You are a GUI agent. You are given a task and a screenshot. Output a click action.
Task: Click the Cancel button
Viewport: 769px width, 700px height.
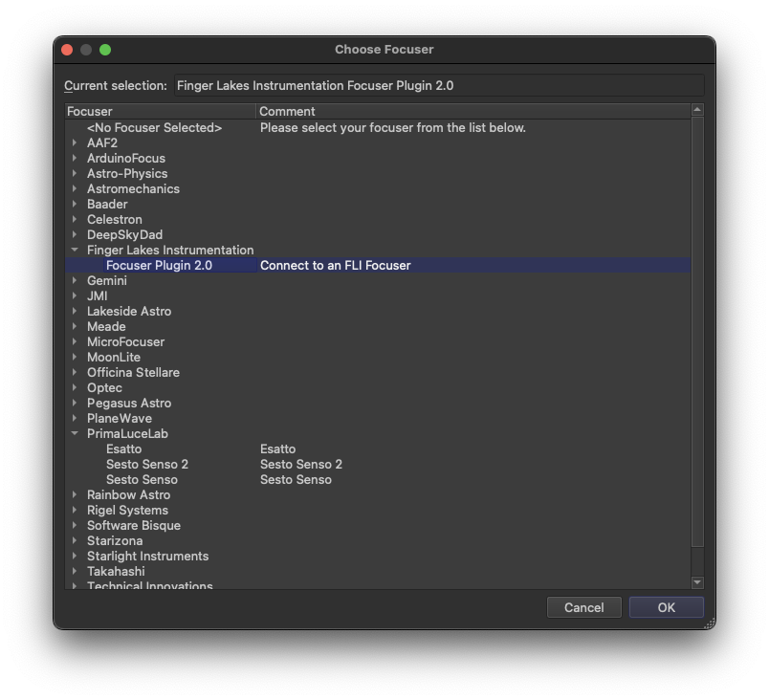[583, 607]
